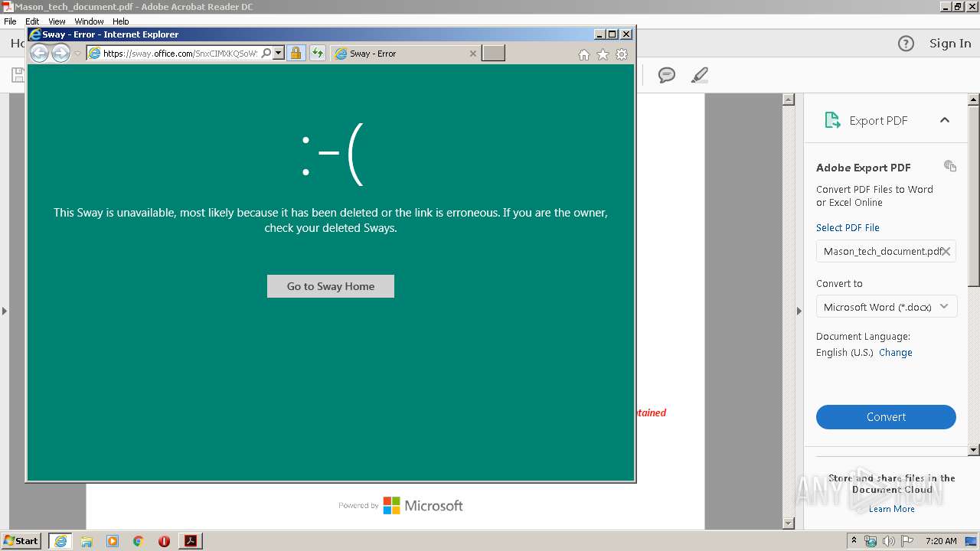Click the Export PDF panel icon
This screenshot has width=980, height=551.
click(x=832, y=120)
